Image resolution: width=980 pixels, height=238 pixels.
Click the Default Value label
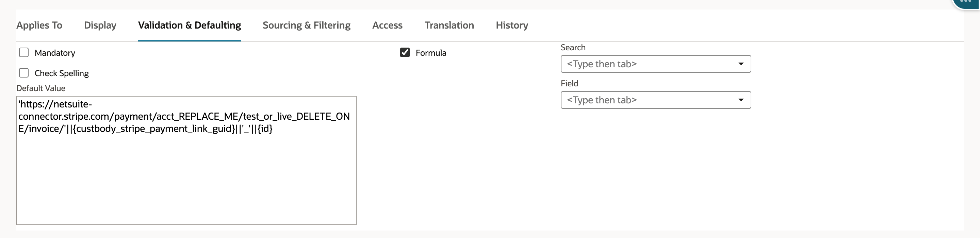coord(41,88)
